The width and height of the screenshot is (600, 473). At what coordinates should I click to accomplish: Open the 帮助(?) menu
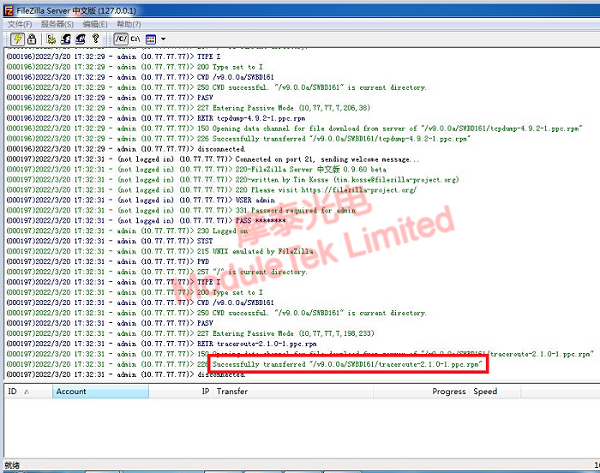tap(128, 23)
